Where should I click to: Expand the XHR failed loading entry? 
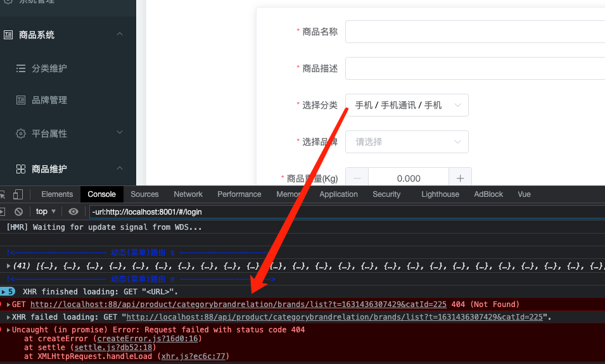pos(8,317)
